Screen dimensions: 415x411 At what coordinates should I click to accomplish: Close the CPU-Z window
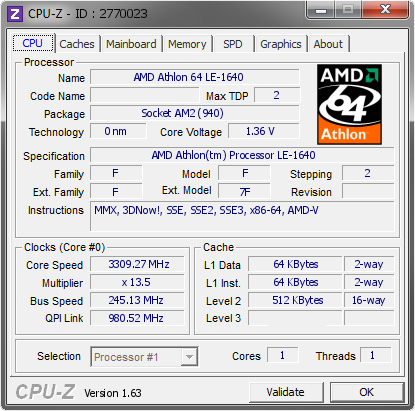coord(385,10)
